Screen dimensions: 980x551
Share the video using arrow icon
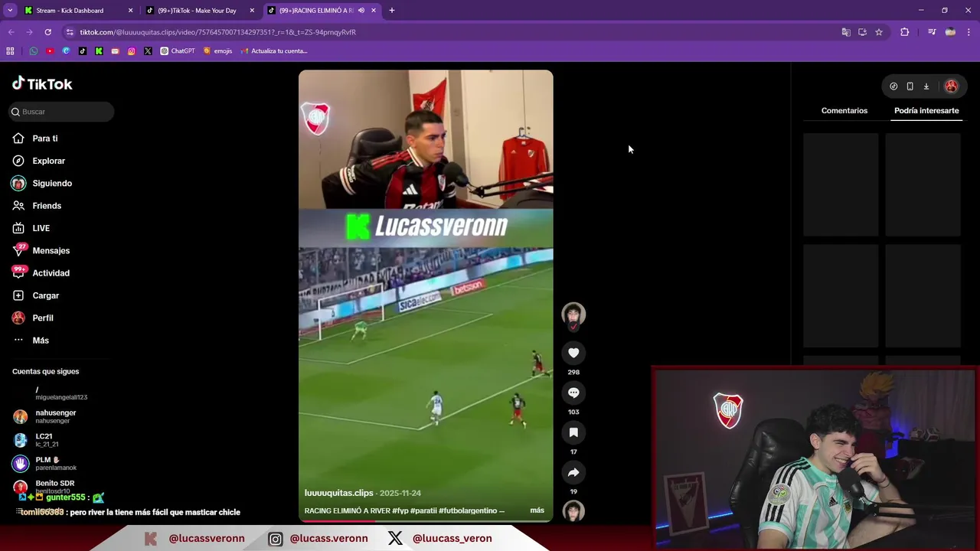point(573,472)
